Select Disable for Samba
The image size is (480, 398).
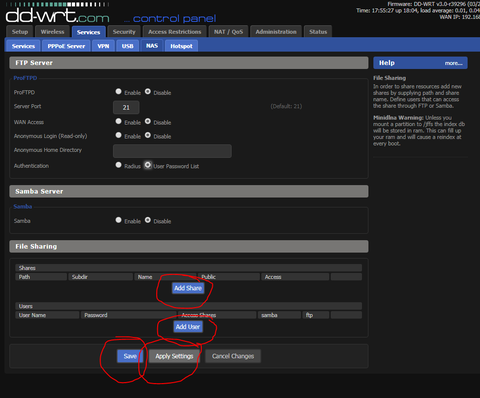coord(148,220)
